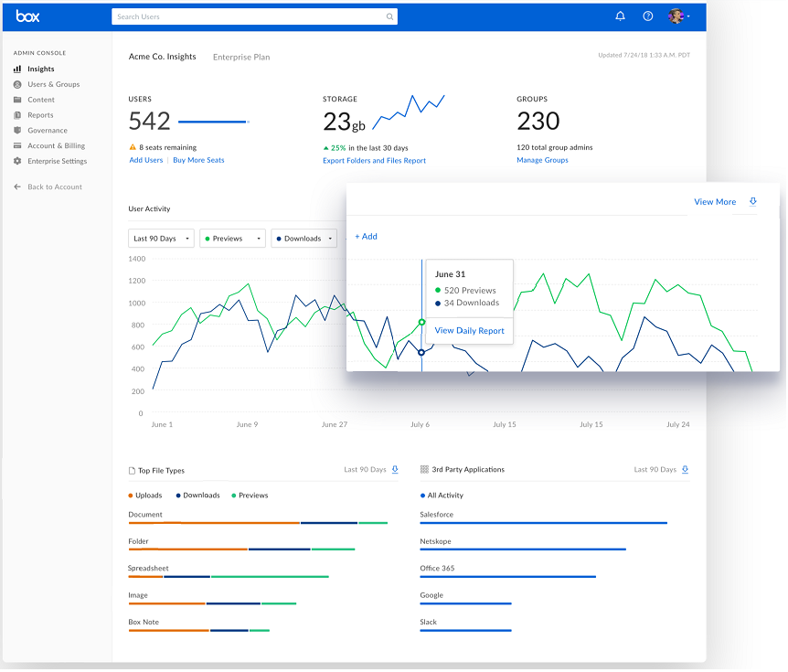Click the Add Users link
This screenshot has height=672, width=788.
pyautogui.click(x=146, y=160)
